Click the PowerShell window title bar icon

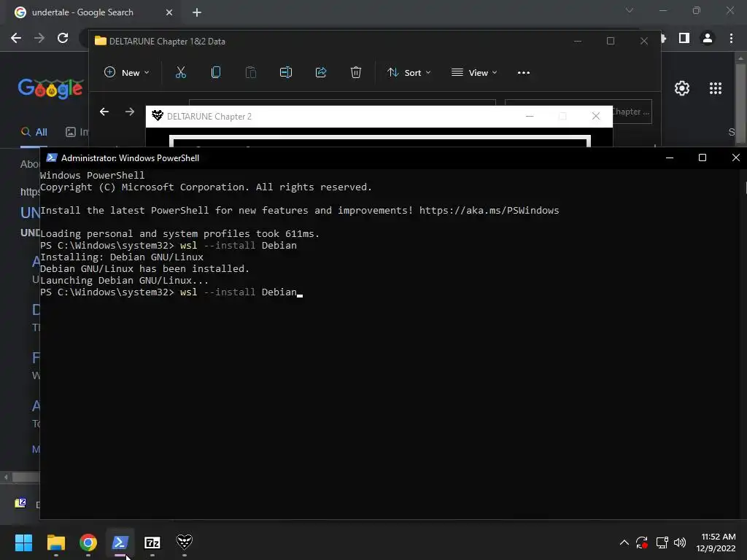pos(52,157)
